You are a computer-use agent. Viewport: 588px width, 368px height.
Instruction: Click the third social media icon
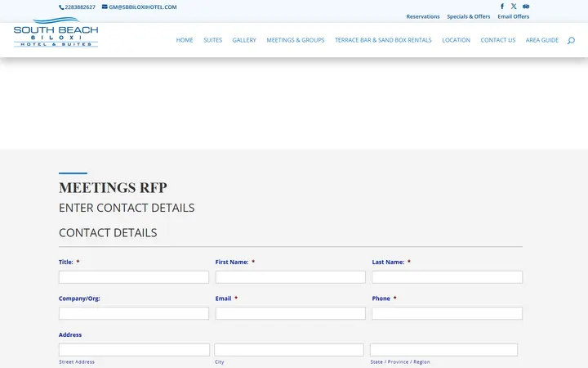tap(526, 6)
